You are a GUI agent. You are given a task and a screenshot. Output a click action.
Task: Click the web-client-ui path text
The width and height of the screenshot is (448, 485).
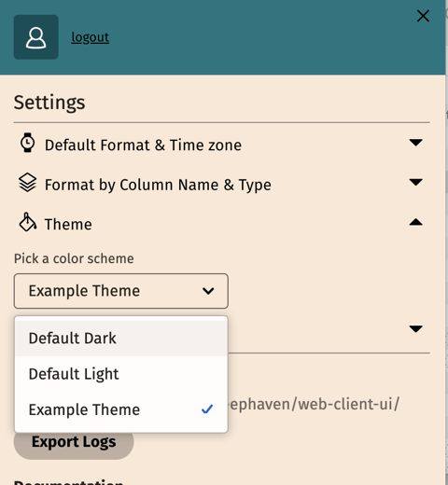tap(314, 404)
